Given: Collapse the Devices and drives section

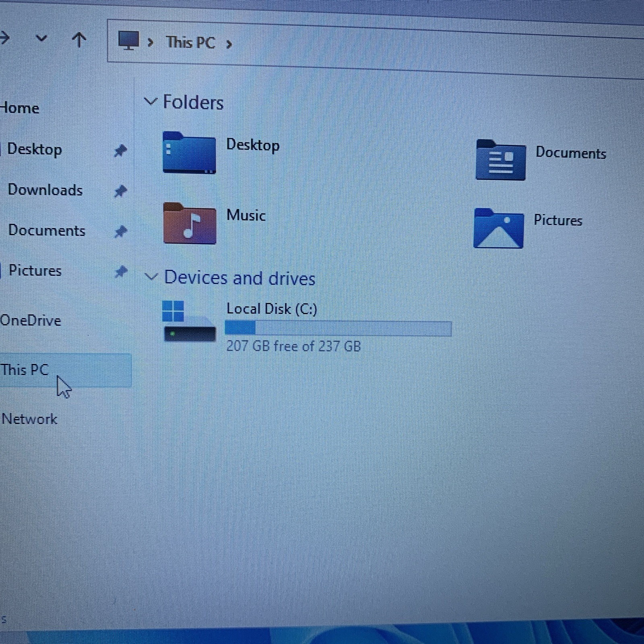Looking at the screenshot, I should (x=151, y=277).
